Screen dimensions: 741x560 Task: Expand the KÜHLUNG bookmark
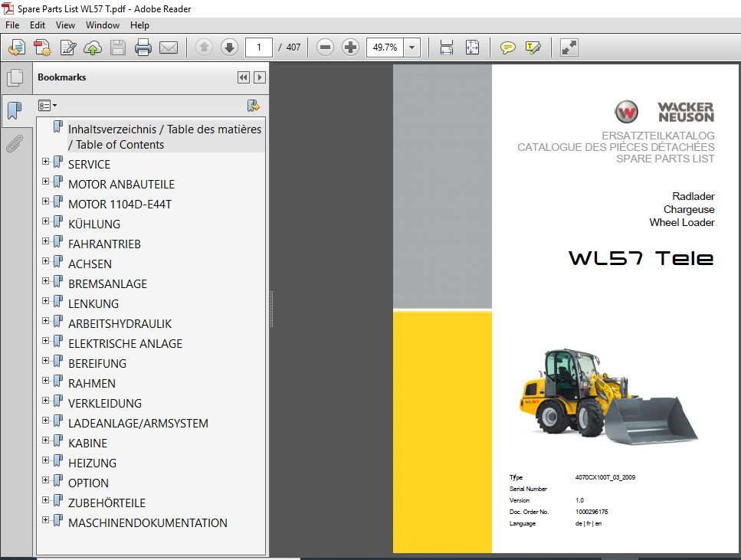click(x=45, y=221)
